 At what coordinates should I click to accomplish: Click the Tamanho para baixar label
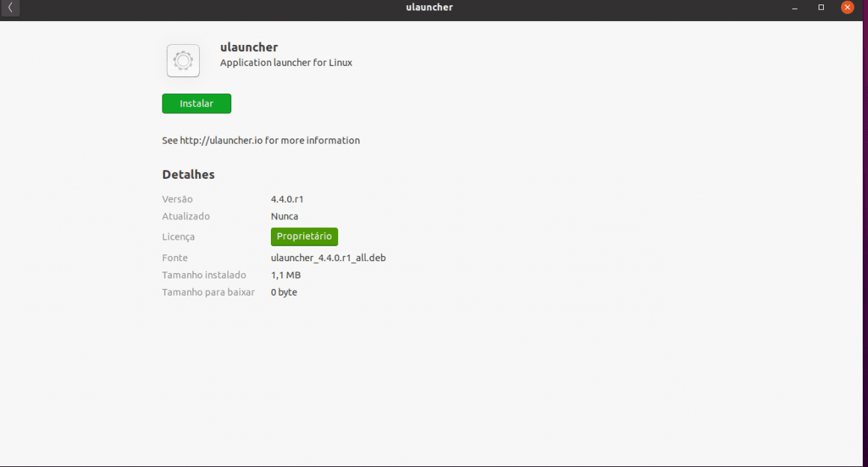209,292
